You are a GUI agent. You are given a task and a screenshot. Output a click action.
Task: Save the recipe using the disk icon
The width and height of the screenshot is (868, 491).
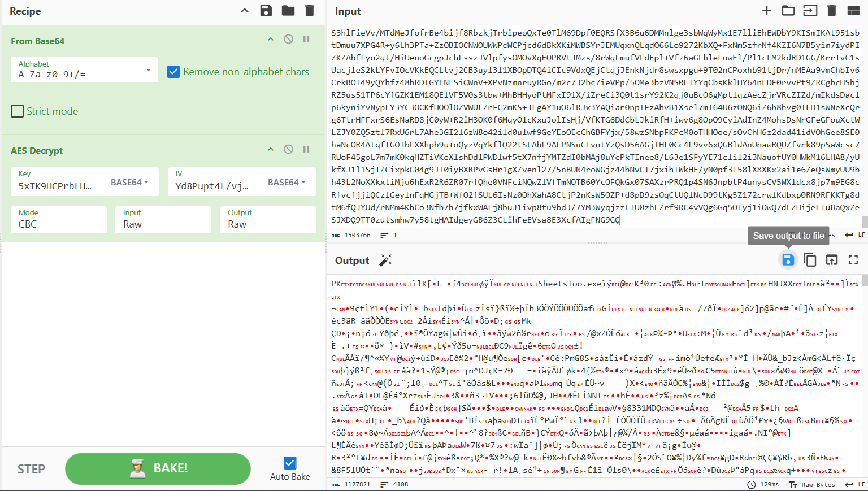[266, 11]
